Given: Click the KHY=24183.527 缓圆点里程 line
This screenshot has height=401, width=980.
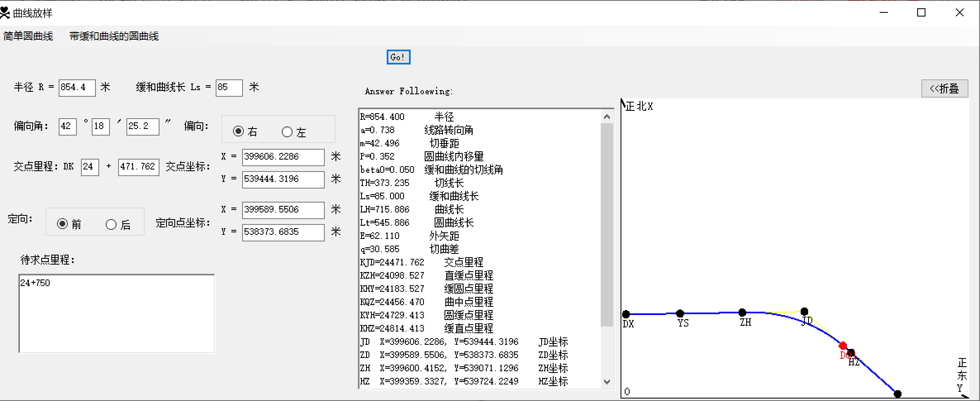Looking at the screenshot, I should tap(426, 289).
